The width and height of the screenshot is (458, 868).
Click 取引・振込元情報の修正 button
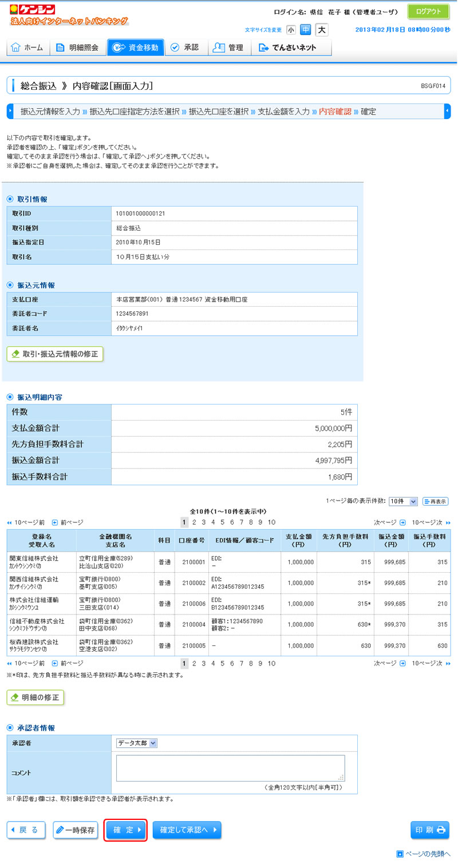click(x=55, y=354)
